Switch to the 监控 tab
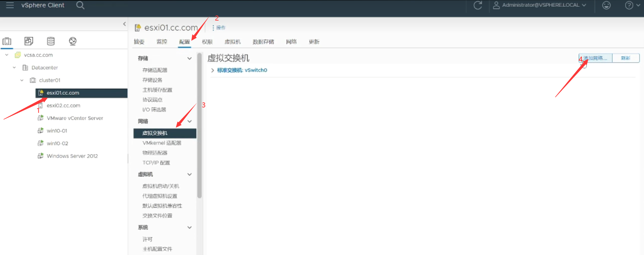 click(x=162, y=42)
